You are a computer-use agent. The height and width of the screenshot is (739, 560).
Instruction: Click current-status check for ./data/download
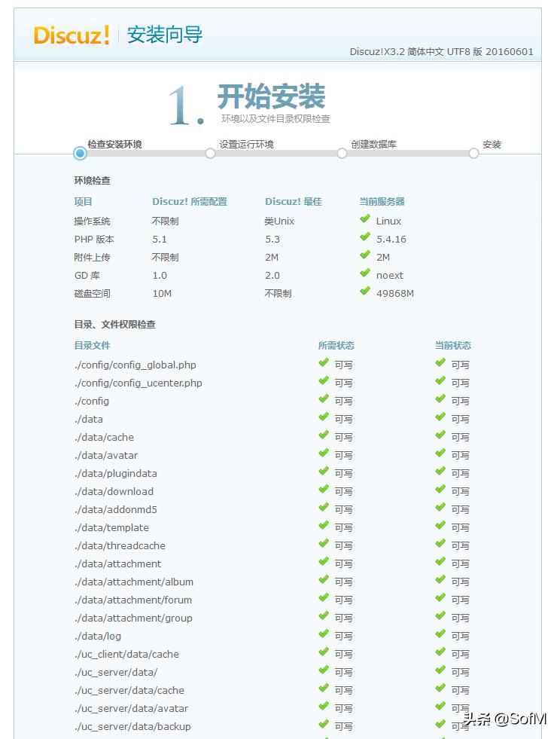click(440, 489)
